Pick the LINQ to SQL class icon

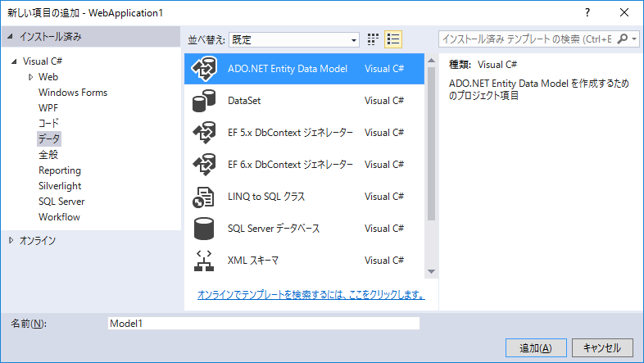203,197
